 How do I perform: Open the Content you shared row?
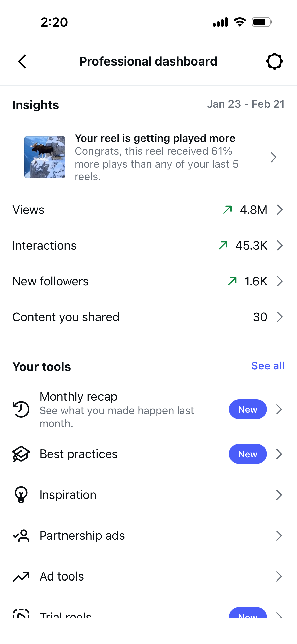click(148, 317)
